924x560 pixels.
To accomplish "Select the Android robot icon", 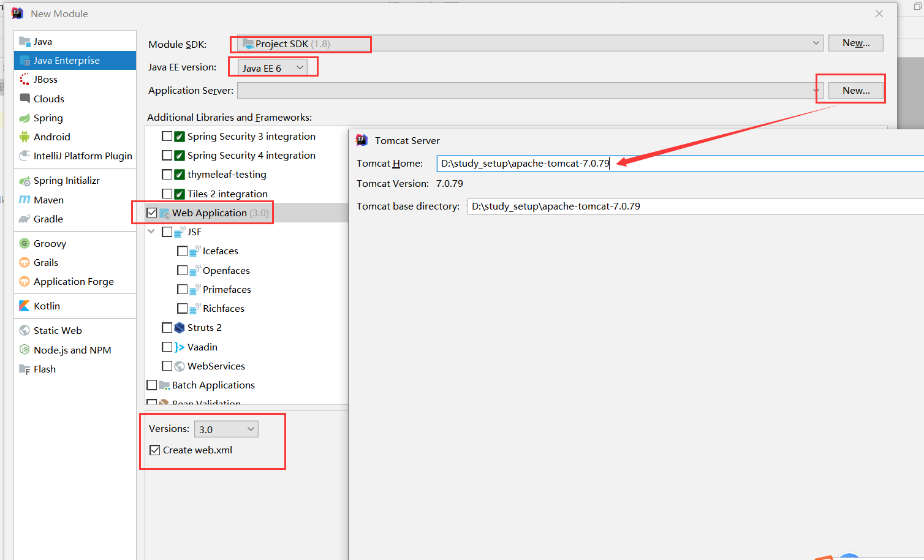I will pos(25,137).
